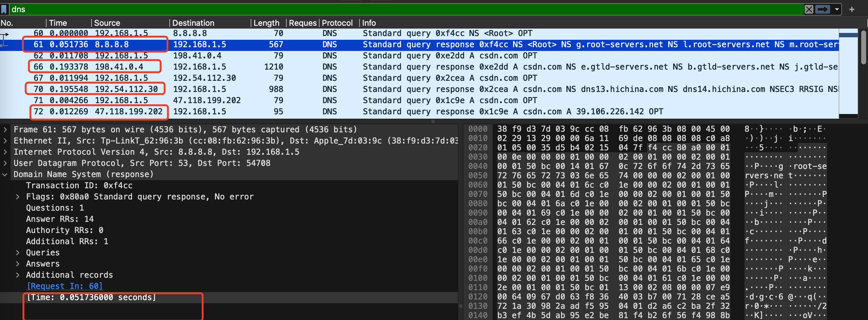Sort by the Source column header

tap(130, 23)
